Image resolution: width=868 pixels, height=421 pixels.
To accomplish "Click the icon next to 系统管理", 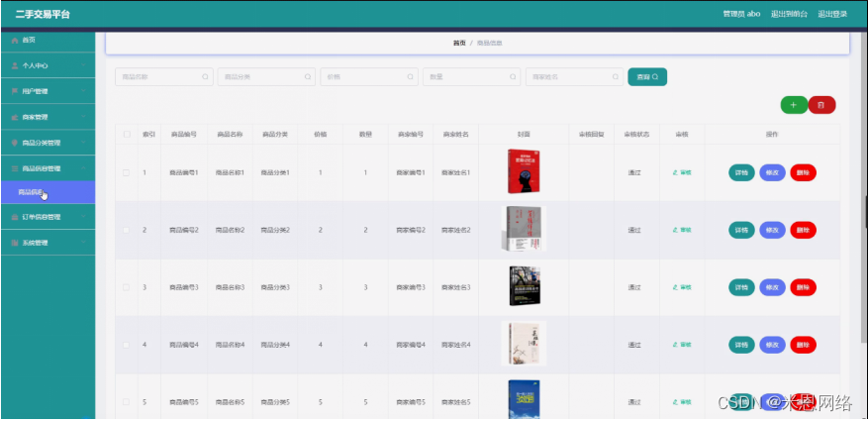I will click(x=15, y=243).
